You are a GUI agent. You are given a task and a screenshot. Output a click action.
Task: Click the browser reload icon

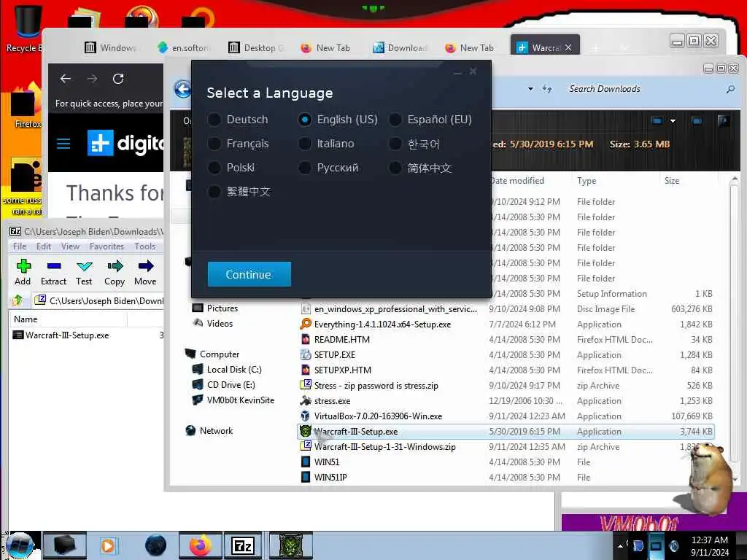(x=118, y=79)
